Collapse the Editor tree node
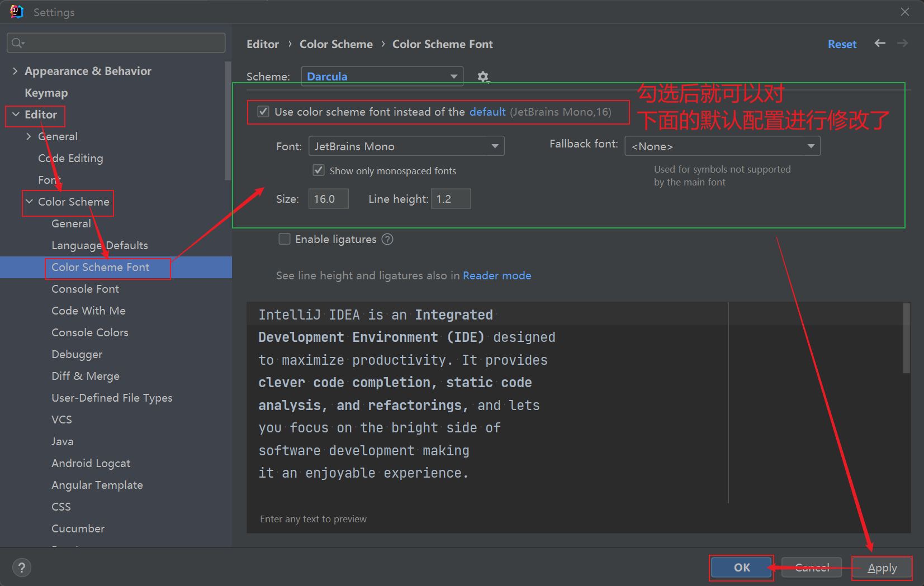This screenshot has width=924, height=586. 16,115
